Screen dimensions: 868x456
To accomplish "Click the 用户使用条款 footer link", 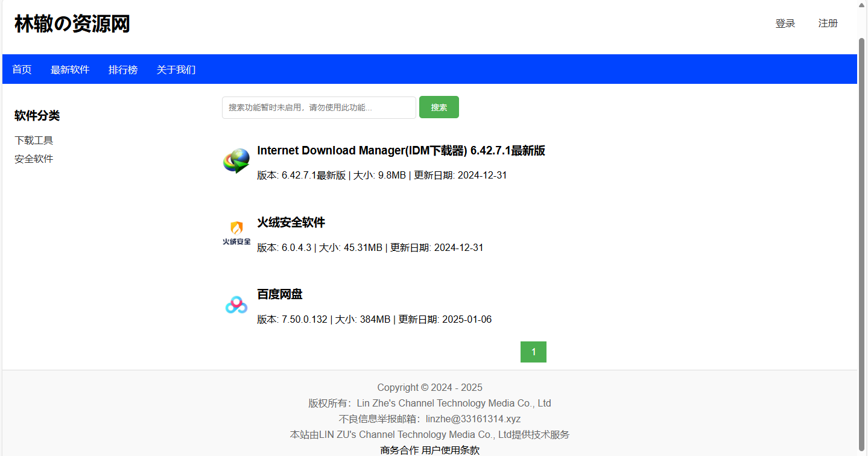I will coord(451,450).
